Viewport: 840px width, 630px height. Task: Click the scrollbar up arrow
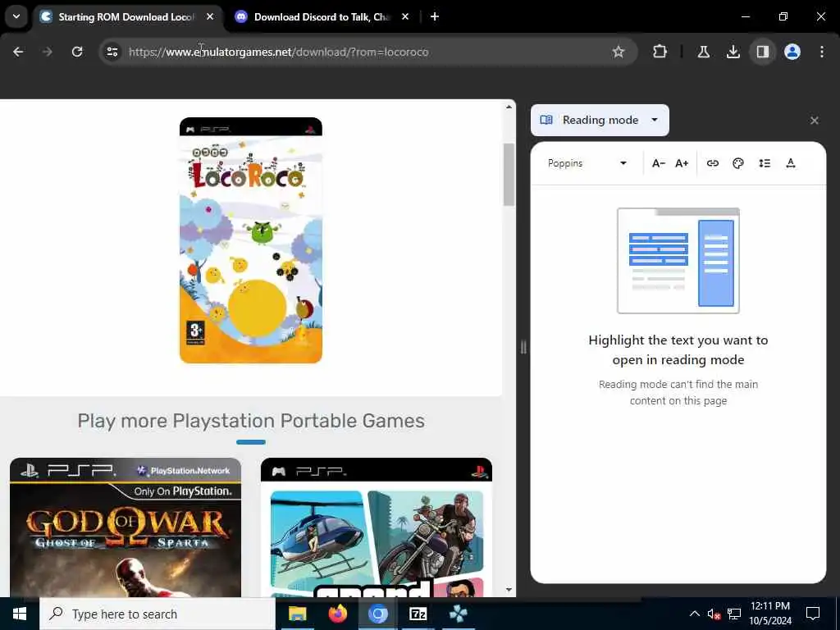coord(509,107)
